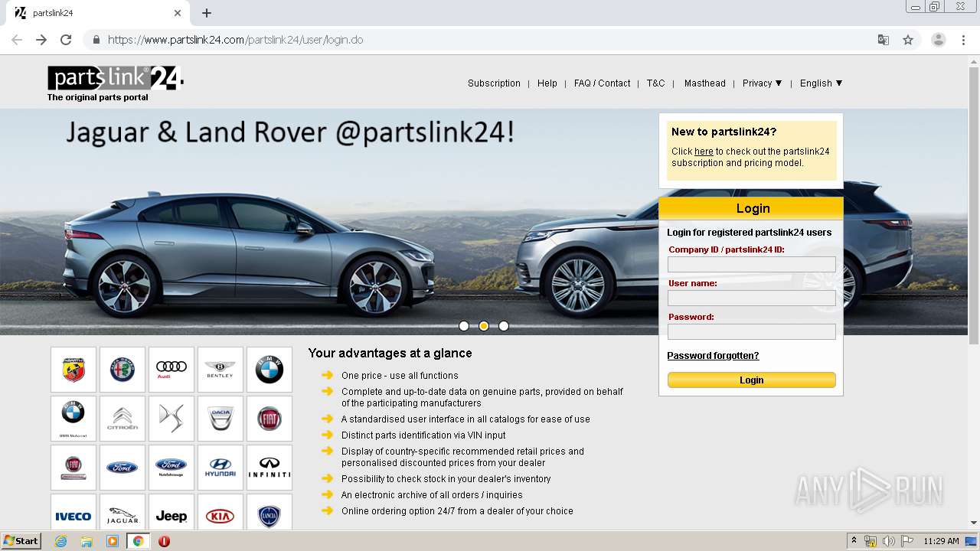Show the third banner slide
Screen dimensions: 980x551
pos(504,326)
